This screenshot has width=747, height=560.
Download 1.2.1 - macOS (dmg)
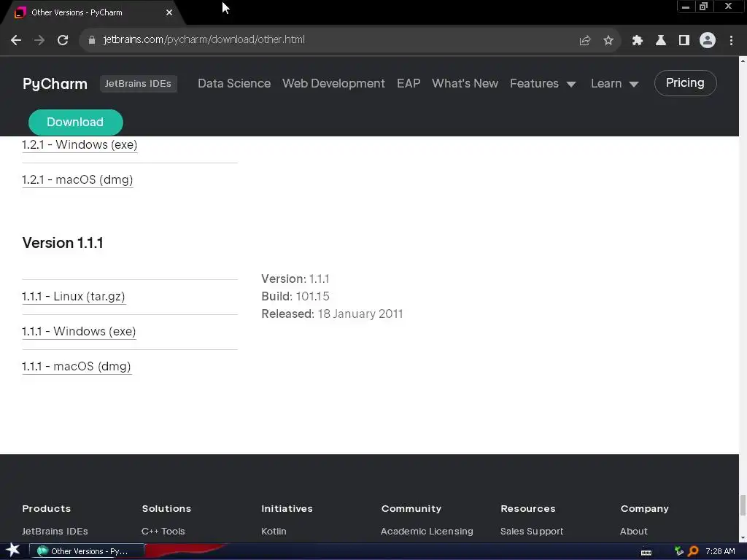click(x=77, y=180)
